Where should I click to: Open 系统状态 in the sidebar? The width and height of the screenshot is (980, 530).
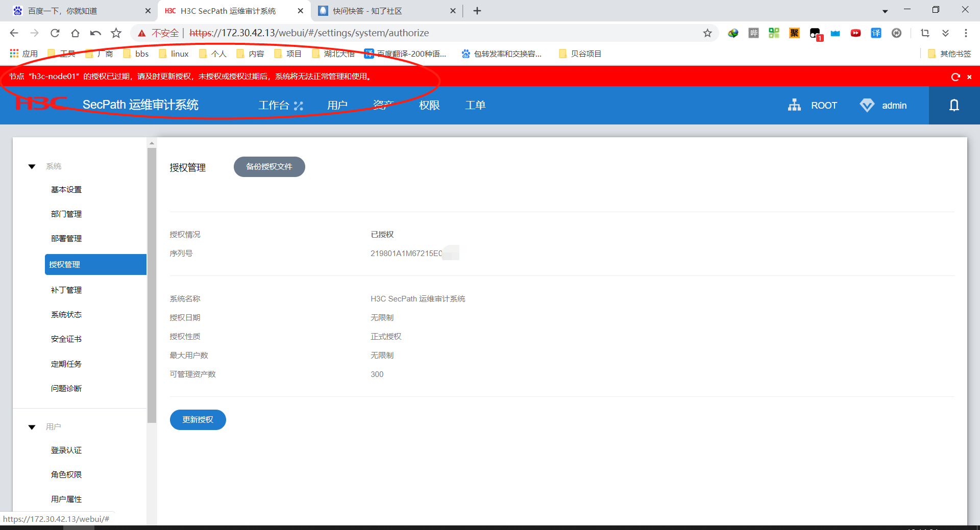pyautogui.click(x=66, y=315)
